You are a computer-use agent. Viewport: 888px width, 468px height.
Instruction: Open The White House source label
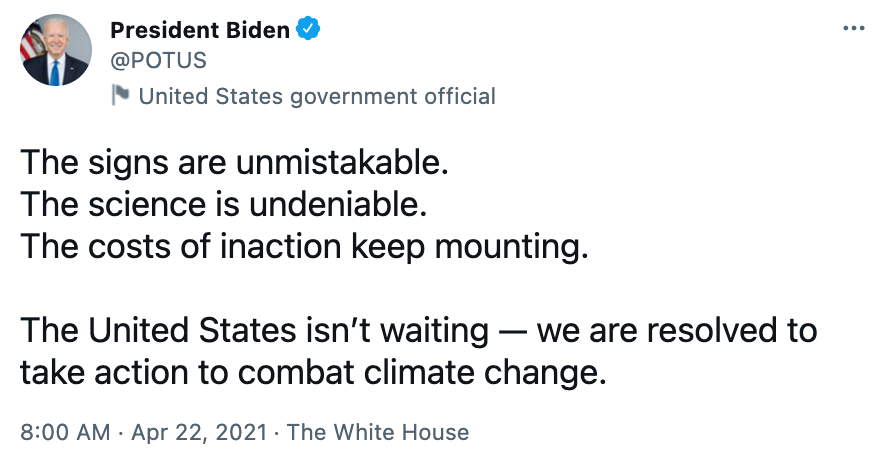378,432
